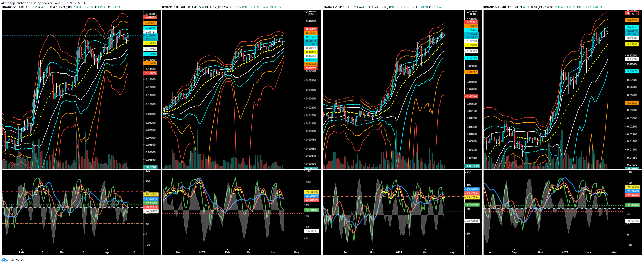Click the 85.90250 blue oscillator value
644x264 pixels.
tap(472, 189)
